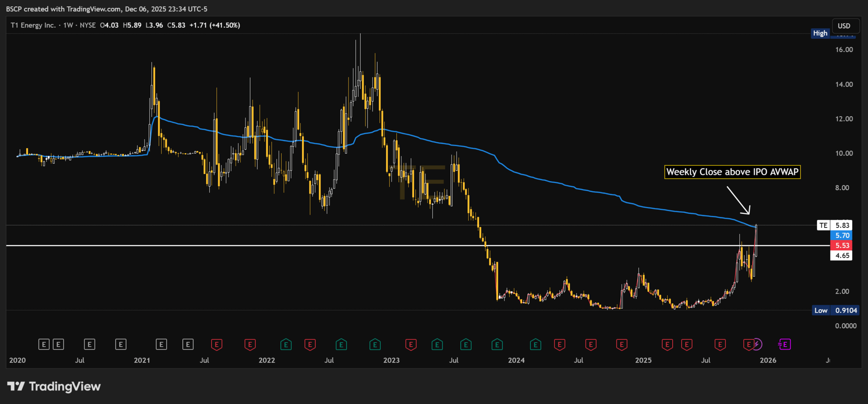Click the 0.0000 price axis label
The image size is (868, 404).
pos(845,326)
